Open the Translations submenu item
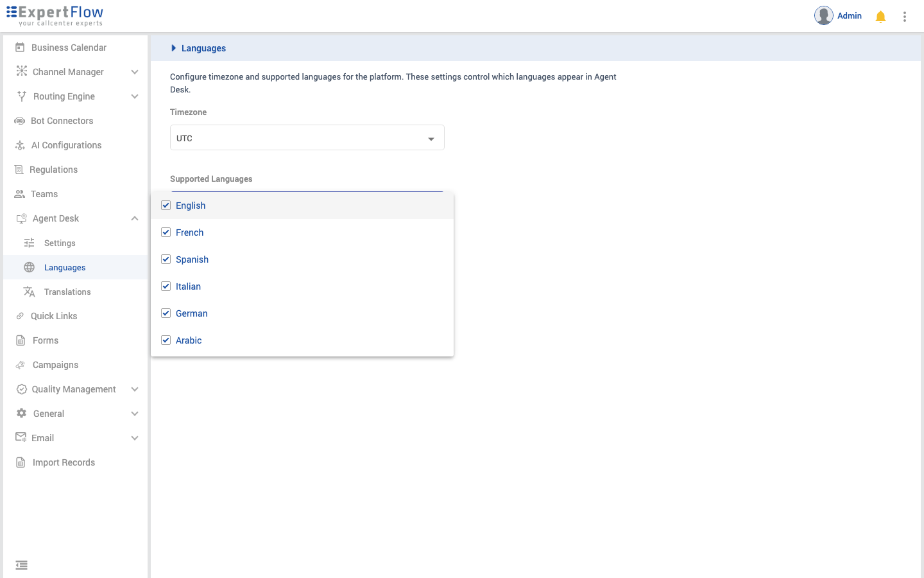This screenshot has width=924, height=578. (x=75, y=292)
